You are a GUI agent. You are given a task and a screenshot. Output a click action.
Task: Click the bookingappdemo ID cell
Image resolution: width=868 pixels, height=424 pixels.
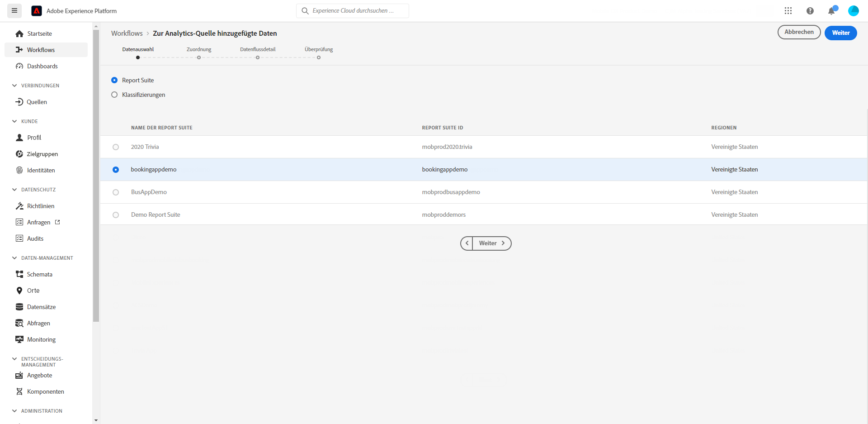(x=445, y=170)
